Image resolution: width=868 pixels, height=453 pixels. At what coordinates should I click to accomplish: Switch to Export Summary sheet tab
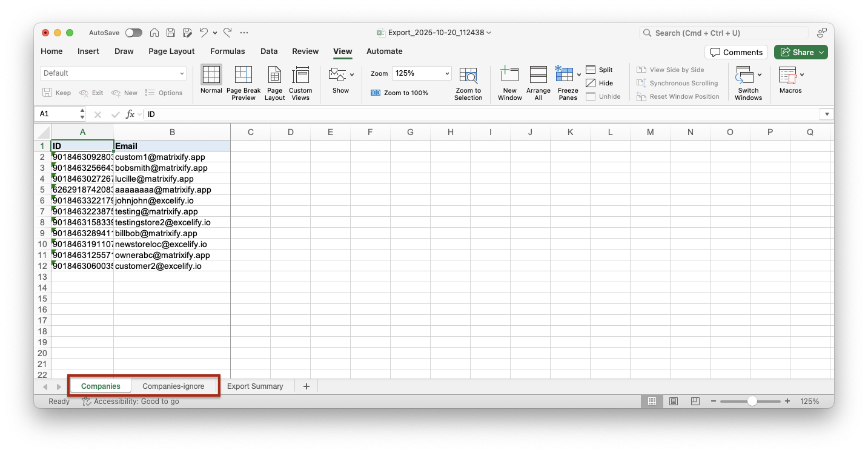255,386
